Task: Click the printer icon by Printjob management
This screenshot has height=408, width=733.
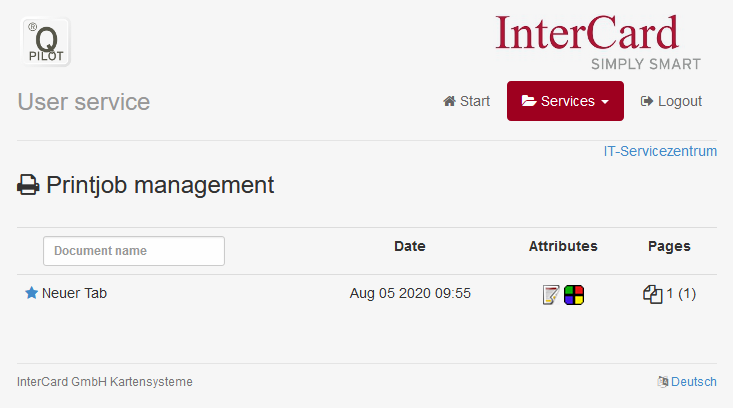Action: [28, 185]
